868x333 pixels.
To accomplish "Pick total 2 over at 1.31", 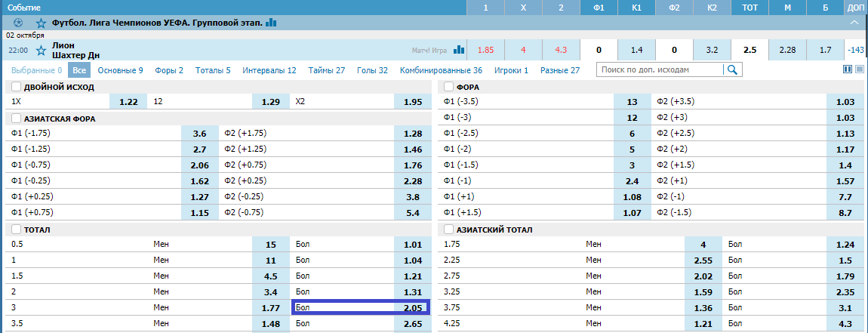I will (x=412, y=291).
